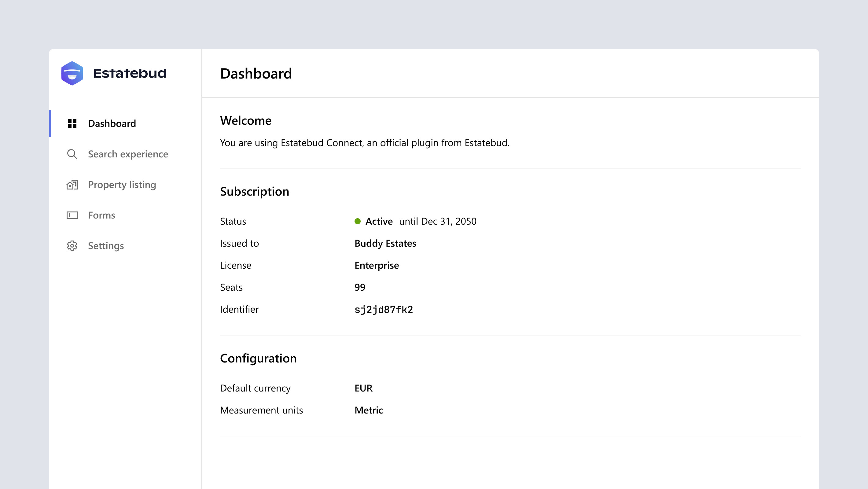Navigate to the Forms page
868x489 pixels.
point(101,215)
